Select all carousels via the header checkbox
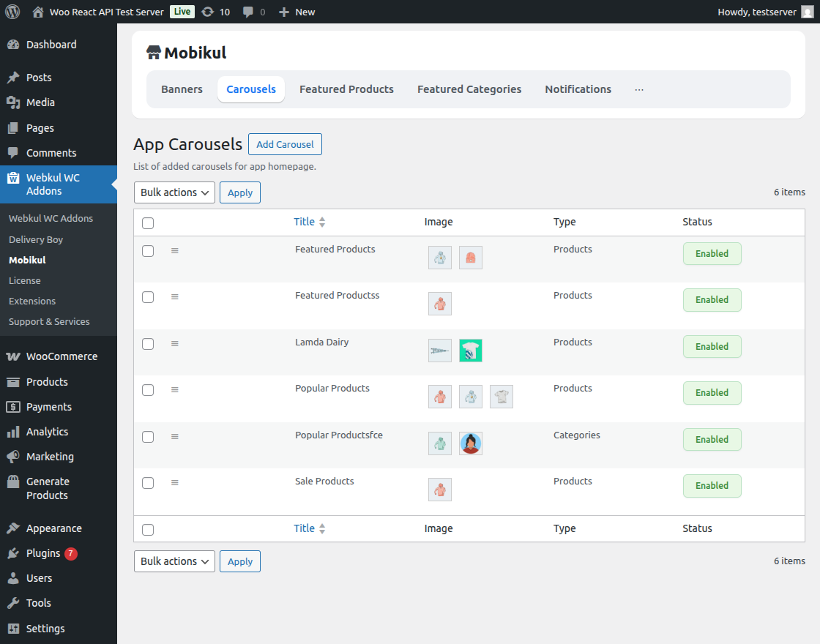 point(148,222)
